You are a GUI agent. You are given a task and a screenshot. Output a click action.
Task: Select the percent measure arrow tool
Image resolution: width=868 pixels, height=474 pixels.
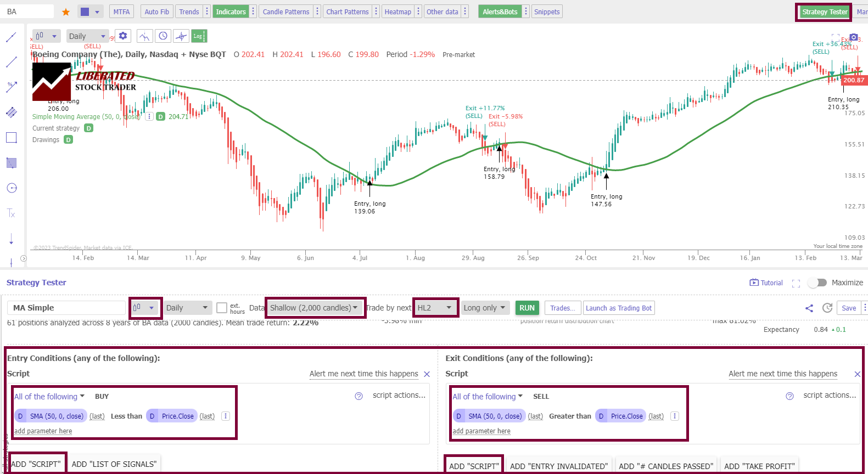tap(11, 87)
